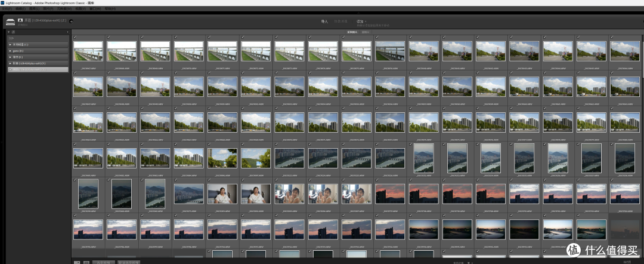Select the bright overexposed river thumbnail
The image size is (644, 264).
click(x=558, y=229)
